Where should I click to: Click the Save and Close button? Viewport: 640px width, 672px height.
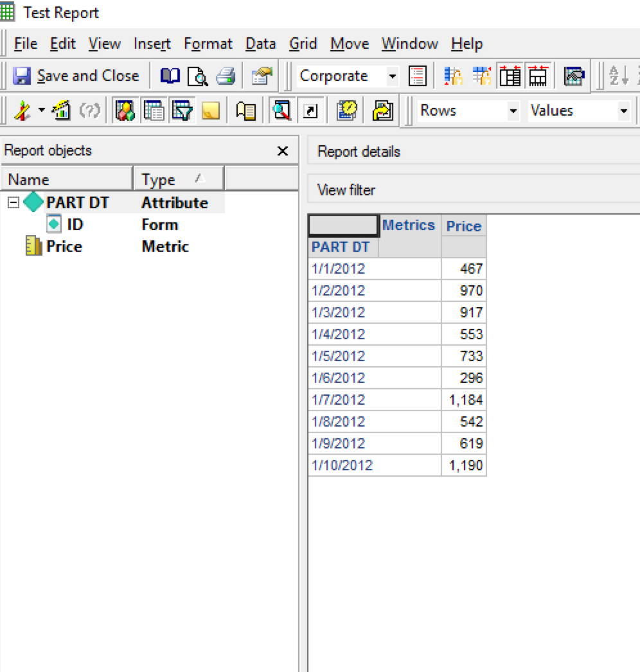coord(76,76)
